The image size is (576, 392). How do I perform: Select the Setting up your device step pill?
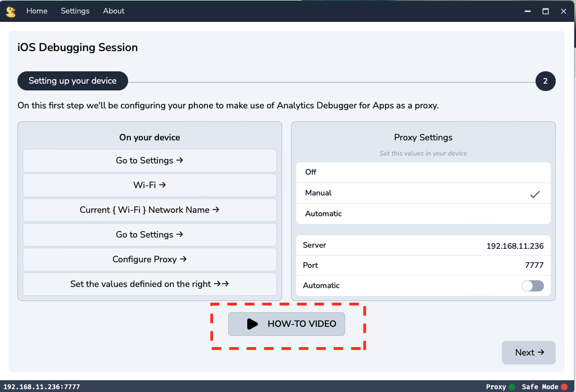point(72,81)
